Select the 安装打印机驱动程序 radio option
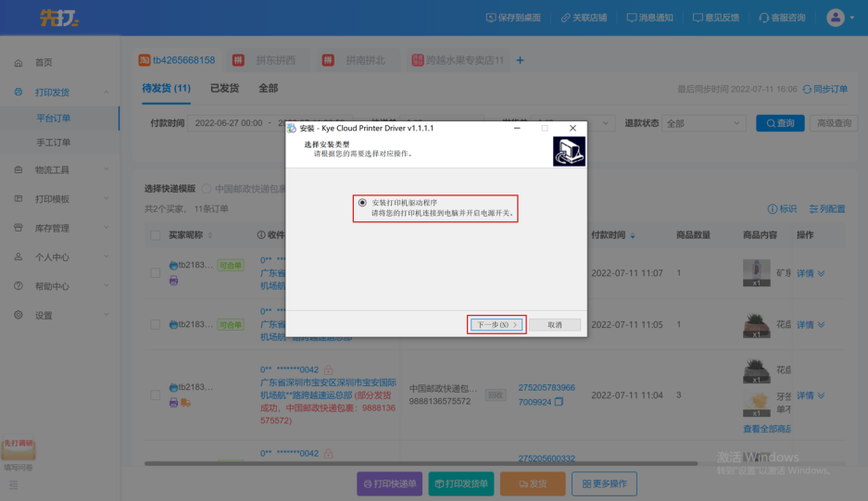This screenshot has width=868, height=501. tap(362, 202)
